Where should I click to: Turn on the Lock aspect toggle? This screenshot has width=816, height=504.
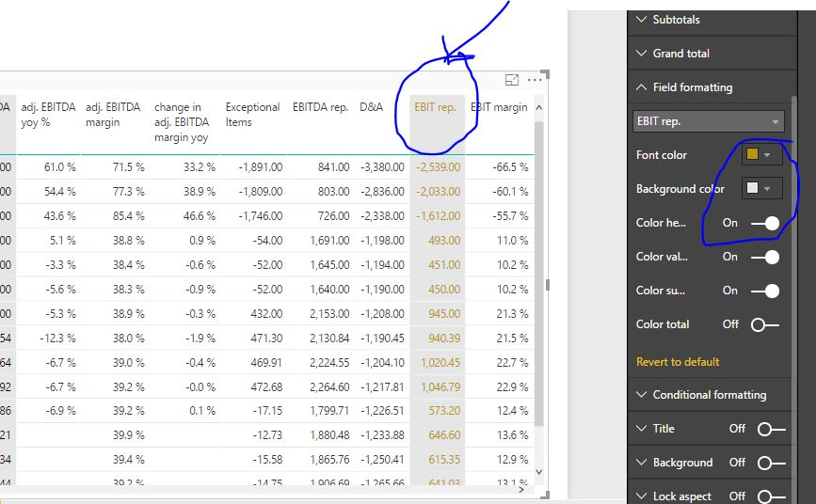point(771,496)
